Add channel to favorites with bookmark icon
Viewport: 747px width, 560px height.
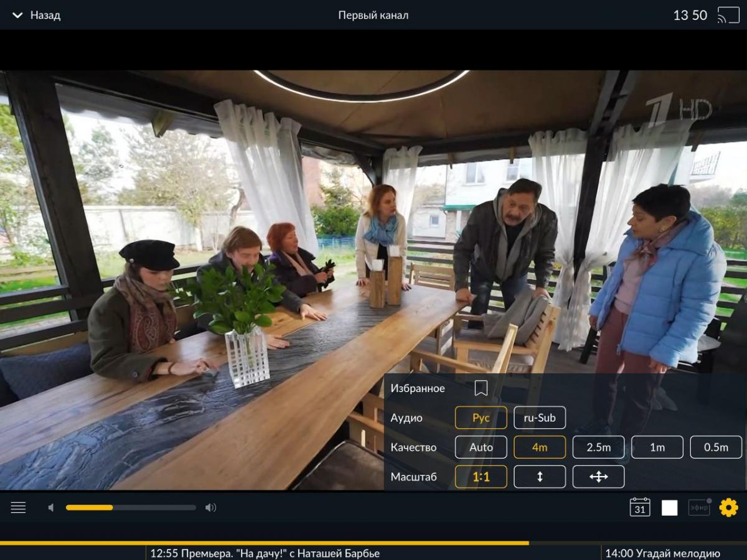click(481, 388)
